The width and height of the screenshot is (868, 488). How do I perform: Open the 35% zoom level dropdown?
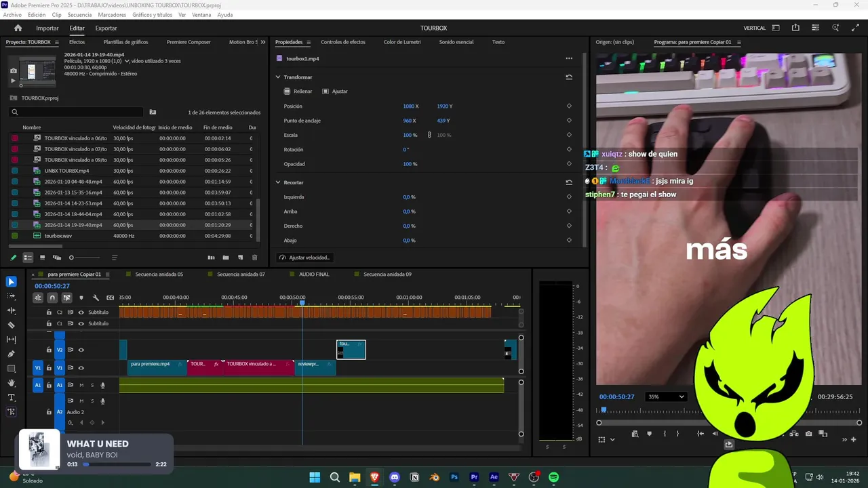(x=666, y=396)
